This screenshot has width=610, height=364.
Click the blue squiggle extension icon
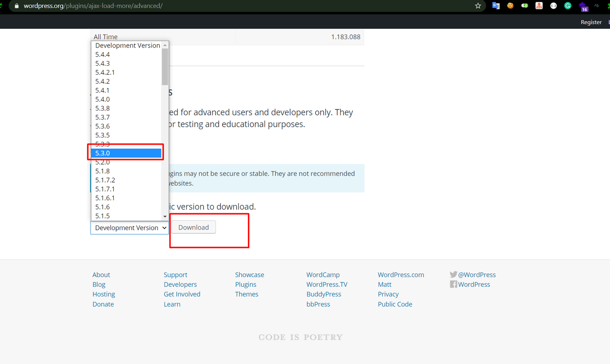point(597,6)
